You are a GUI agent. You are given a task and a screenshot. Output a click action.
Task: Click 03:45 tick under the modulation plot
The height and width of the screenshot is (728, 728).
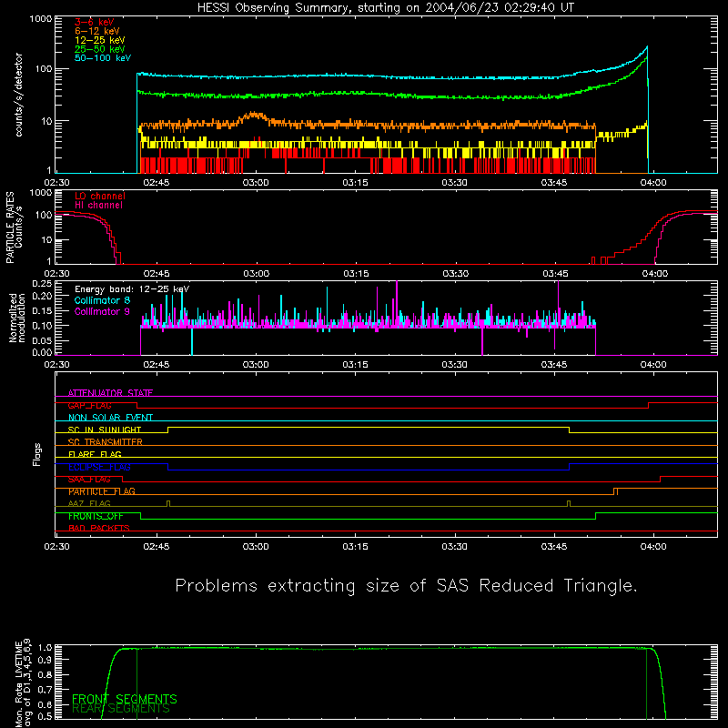pyautogui.click(x=554, y=365)
